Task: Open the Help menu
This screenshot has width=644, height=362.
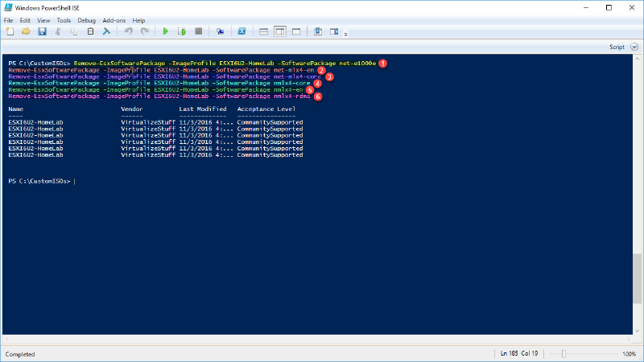Action: (x=138, y=20)
